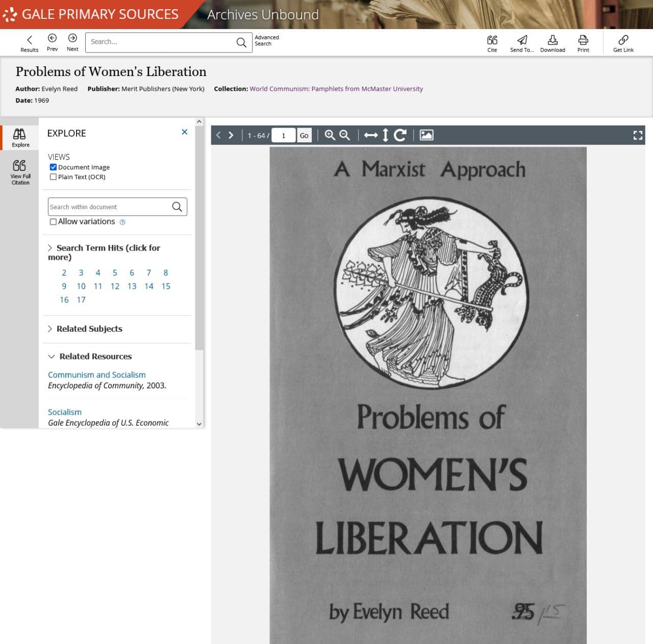653x644 pixels.
Task: Submit the search within document
Action: click(x=177, y=207)
